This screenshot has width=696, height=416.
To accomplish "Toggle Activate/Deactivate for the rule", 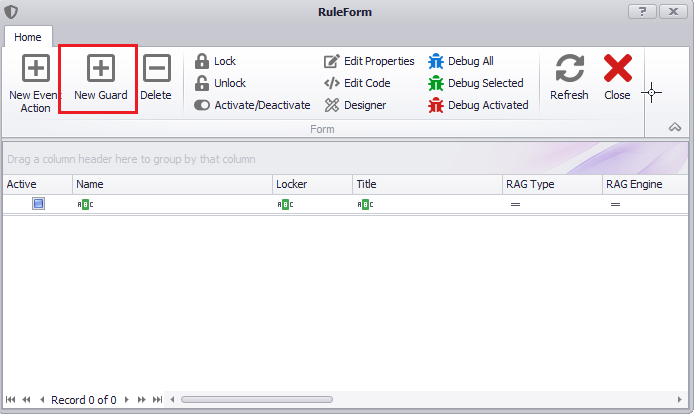I will coord(252,105).
